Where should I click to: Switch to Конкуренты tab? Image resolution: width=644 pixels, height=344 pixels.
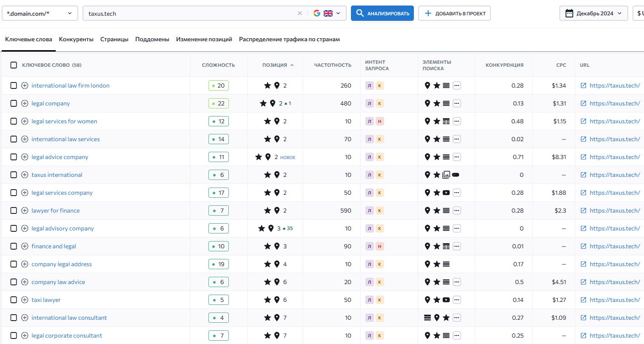(76, 39)
